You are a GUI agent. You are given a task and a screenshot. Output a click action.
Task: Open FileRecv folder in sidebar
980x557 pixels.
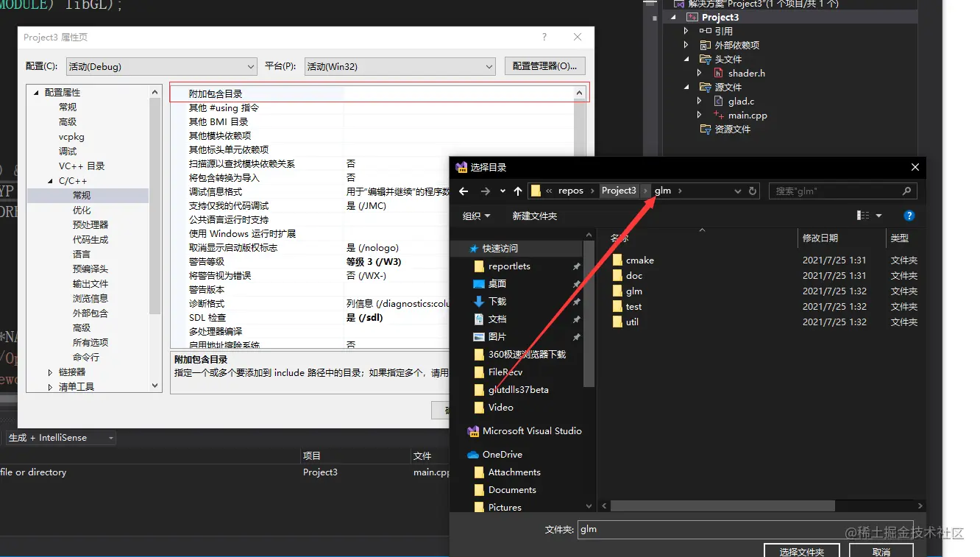click(x=505, y=372)
